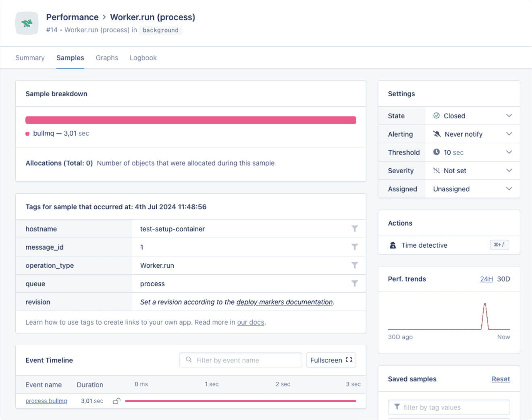
Task: Click the pink bullmq legend dot
Action: click(x=27, y=134)
